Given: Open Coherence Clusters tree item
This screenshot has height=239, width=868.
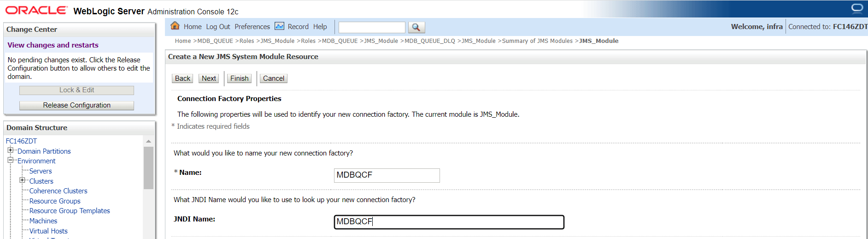Looking at the screenshot, I should [58, 191].
